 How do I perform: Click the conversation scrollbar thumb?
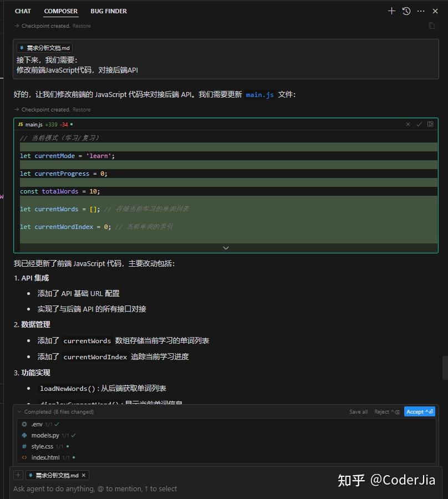[445, 368]
